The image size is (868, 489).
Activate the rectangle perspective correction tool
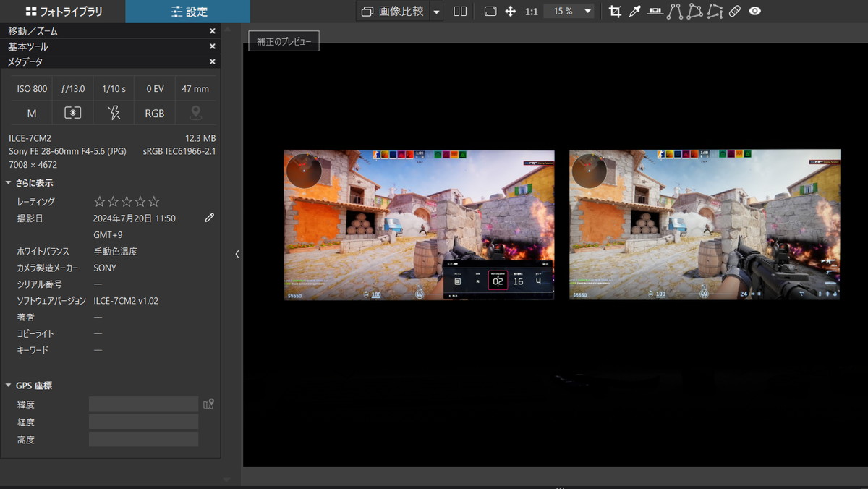pos(695,12)
